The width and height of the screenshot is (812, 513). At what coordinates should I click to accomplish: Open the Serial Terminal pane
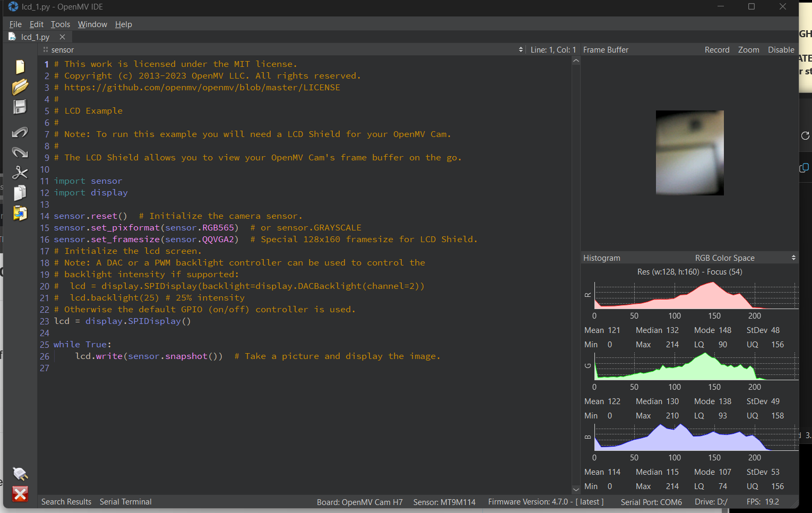(x=126, y=502)
